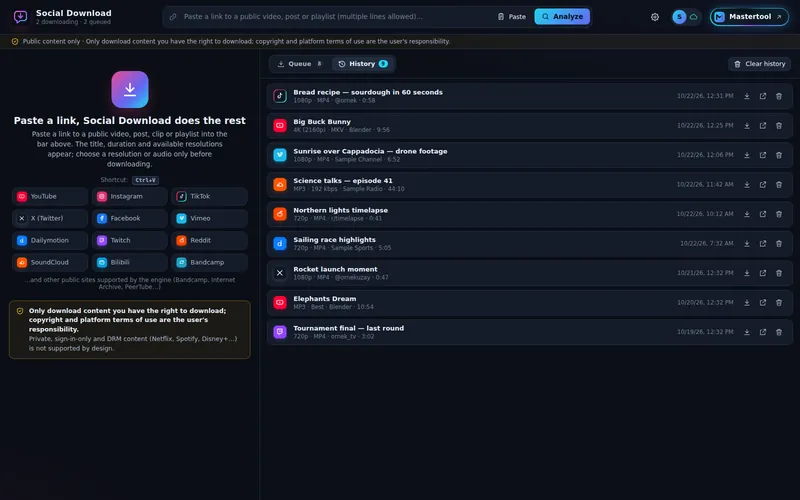Select the Instagram platform chip
800x500 pixels.
coord(130,196)
